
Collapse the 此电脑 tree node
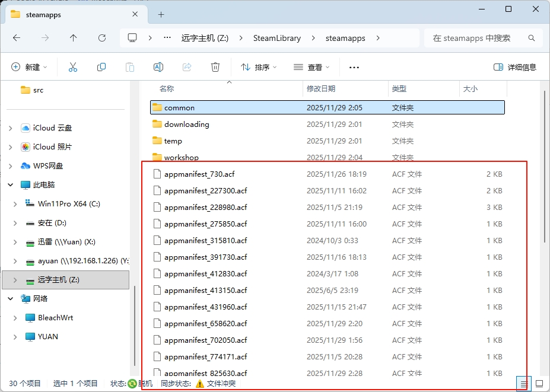point(11,185)
